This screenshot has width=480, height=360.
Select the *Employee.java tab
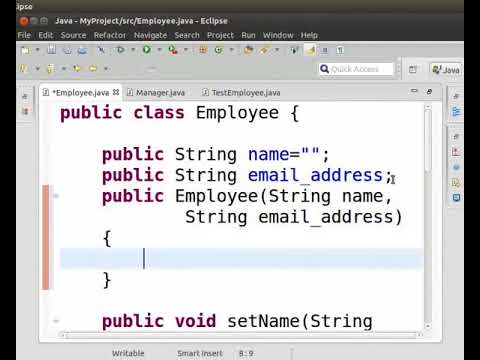(x=81, y=93)
